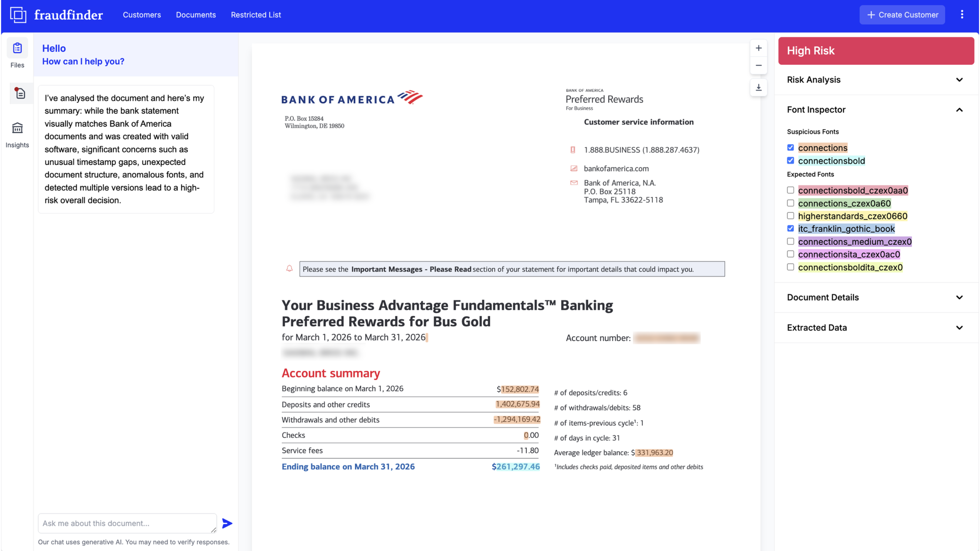Screen dimensions: 980x551
Task: Download the document using the download icon
Action: pos(758,88)
